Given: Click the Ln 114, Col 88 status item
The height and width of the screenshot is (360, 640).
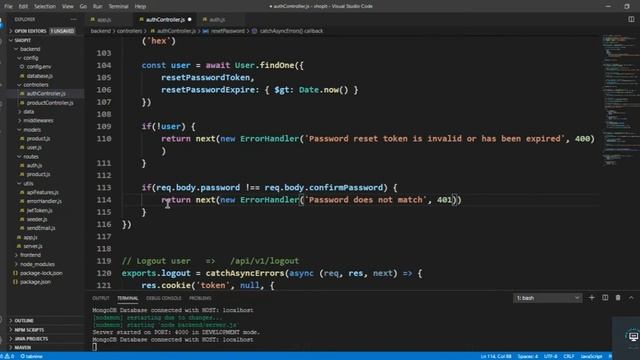Looking at the screenshot, I should pyautogui.click(x=496, y=356).
